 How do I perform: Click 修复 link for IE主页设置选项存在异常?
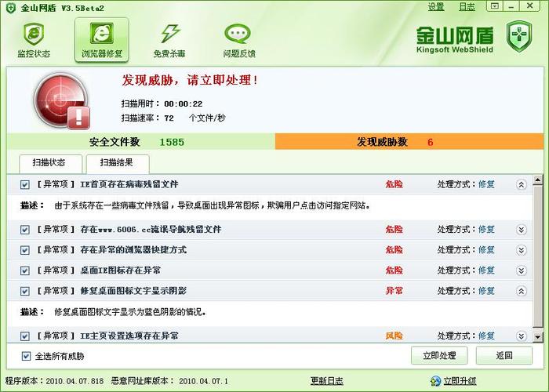point(486,336)
